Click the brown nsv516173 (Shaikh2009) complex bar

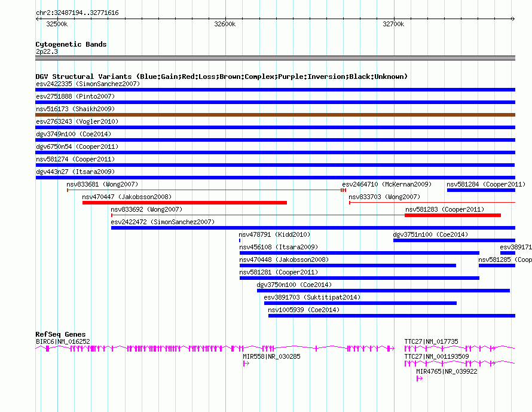pyautogui.click(x=275, y=115)
